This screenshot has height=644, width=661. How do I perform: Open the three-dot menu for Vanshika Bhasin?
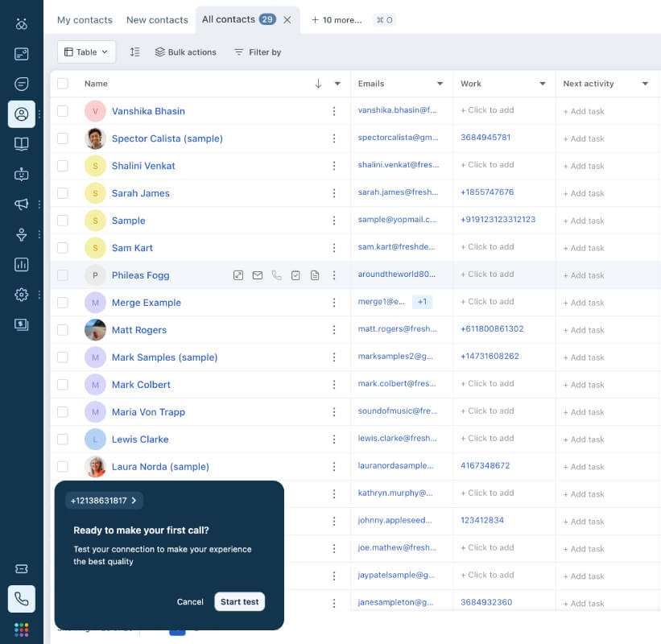tap(334, 111)
